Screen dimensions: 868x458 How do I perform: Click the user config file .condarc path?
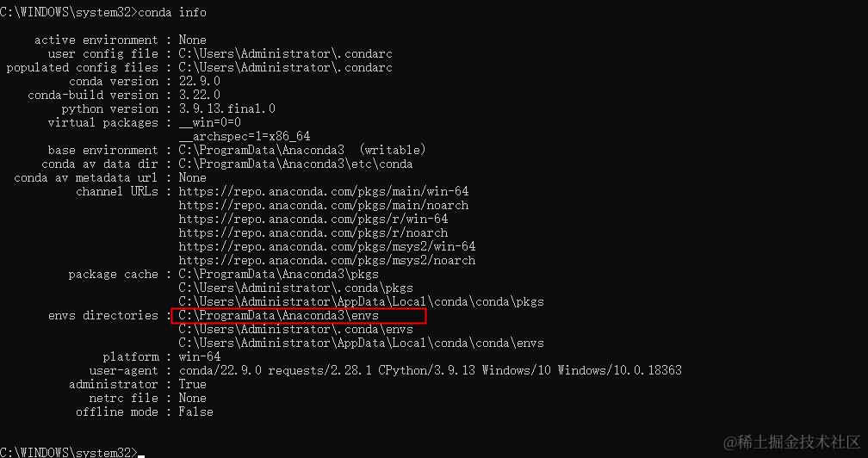286,53
